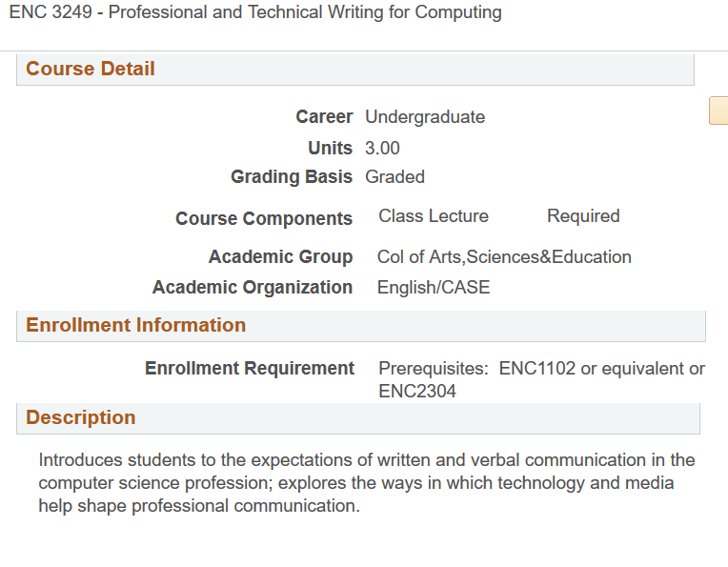
Task: Click the Units field label
Action: [330, 148]
